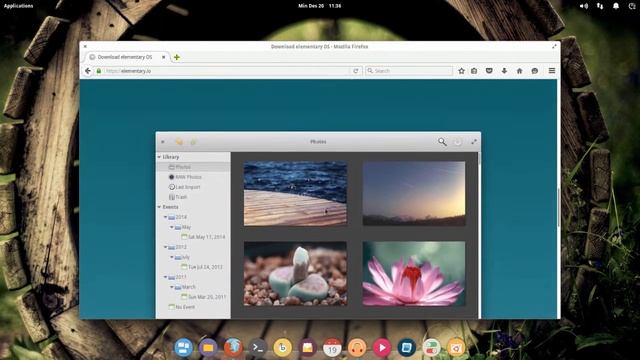Open the notifications bell indicator
Viewport: 640px width, 360px height.
pyautogui.click(x=616, y=6)
